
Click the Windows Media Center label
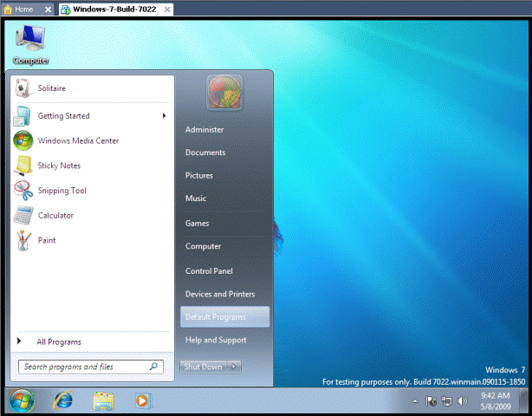tap(78, 140)
